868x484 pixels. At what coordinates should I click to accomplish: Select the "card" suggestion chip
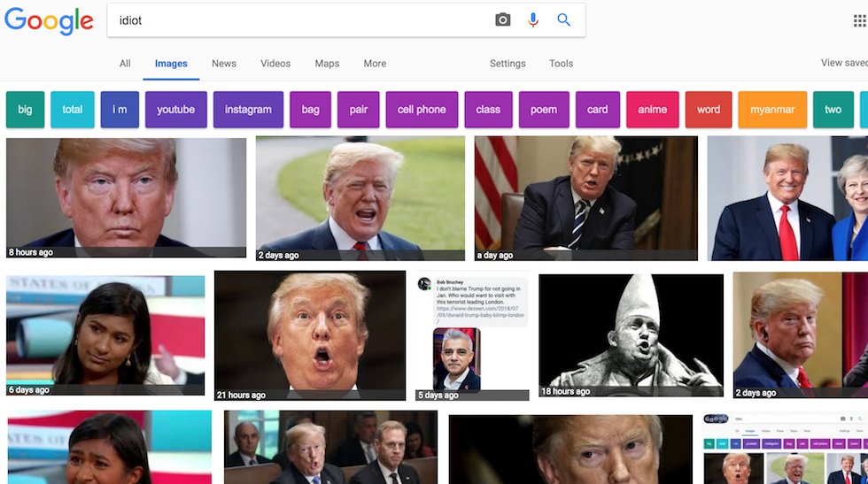597,110
